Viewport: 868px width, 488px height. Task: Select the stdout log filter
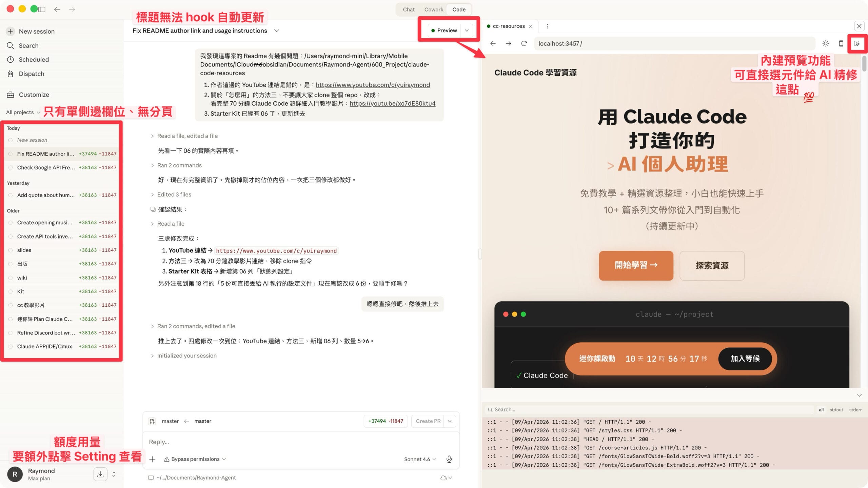[836, 410]
